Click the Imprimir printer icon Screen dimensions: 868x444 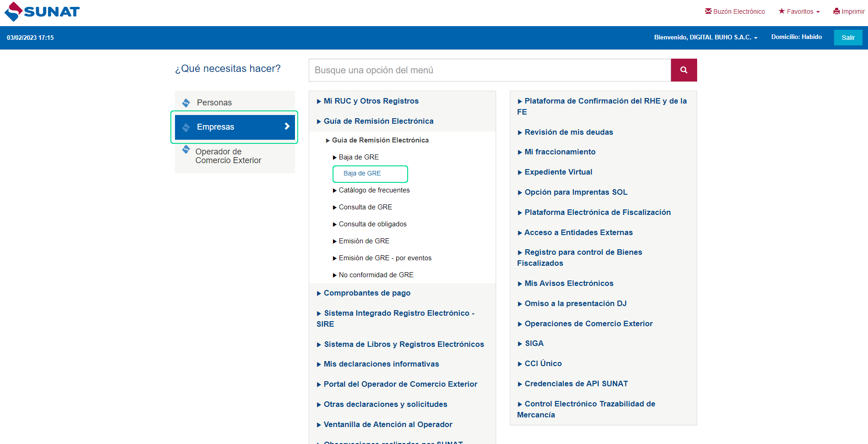point(836,11)
